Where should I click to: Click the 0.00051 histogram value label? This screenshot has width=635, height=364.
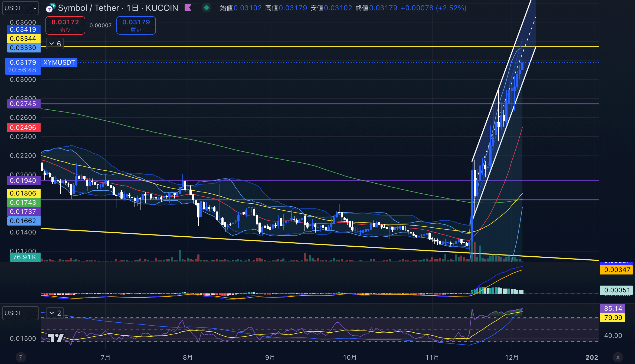point(617,290)
